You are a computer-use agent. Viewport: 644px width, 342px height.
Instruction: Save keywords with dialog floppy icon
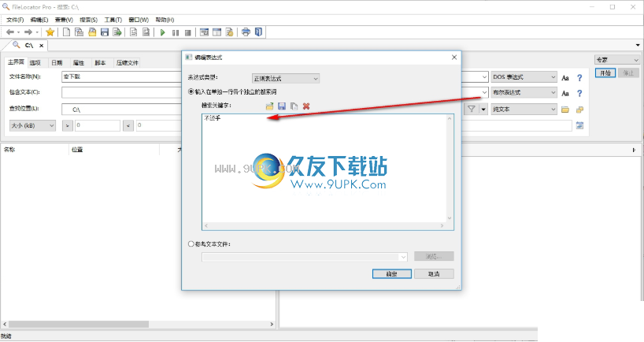pyautogui.click(x=282, y=106)
